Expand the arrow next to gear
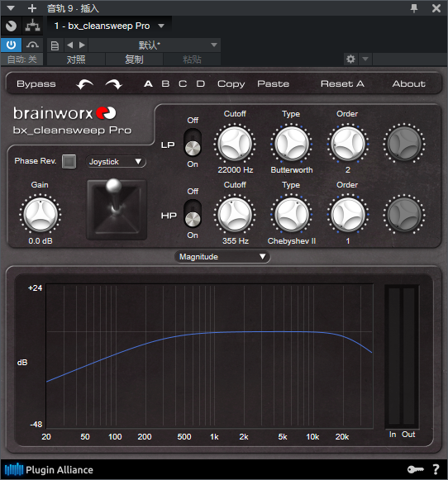The width and height of the screenshot is (448, 480). [365, 59]
